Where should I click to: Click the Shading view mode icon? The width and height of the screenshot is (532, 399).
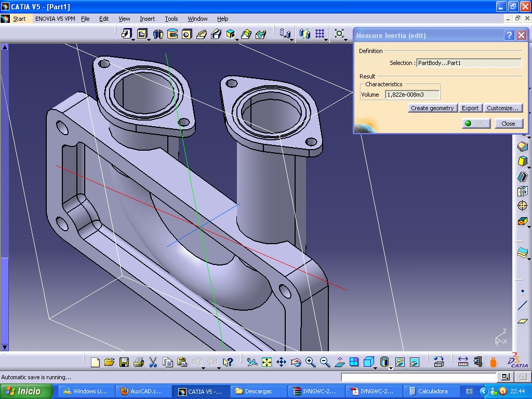coord(384,362)
